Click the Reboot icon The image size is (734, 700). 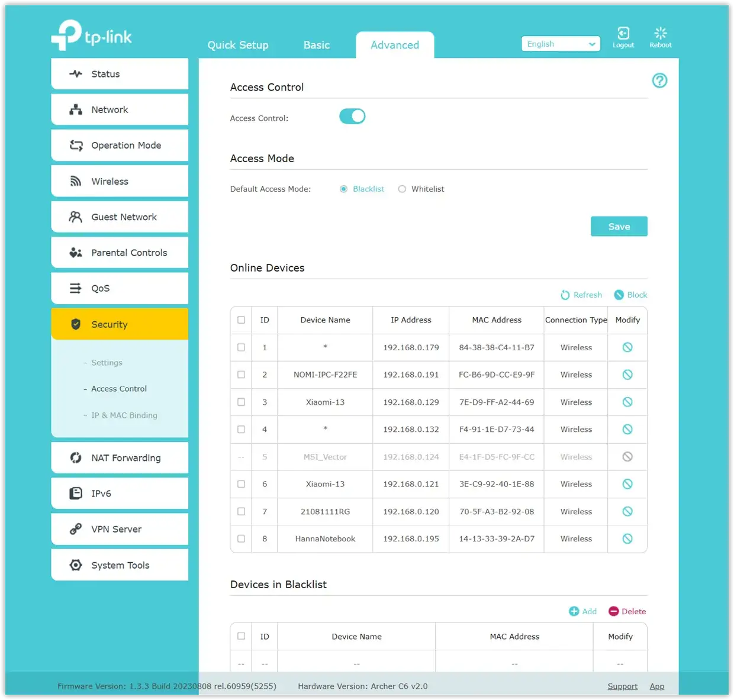pyautogui.click(x=660, y=34)
